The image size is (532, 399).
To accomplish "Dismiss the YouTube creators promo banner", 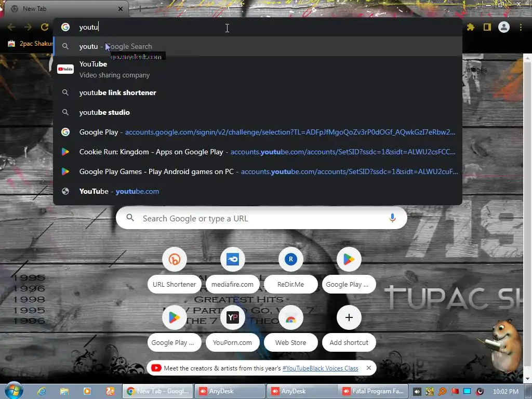I will (x=369, y=368).
